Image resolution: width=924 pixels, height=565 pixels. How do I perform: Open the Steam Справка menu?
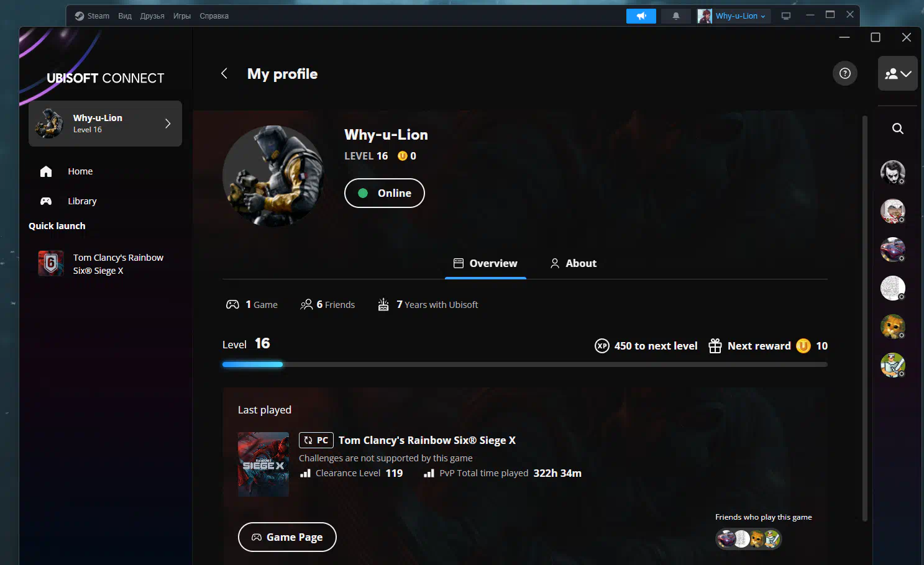[214, 16]
